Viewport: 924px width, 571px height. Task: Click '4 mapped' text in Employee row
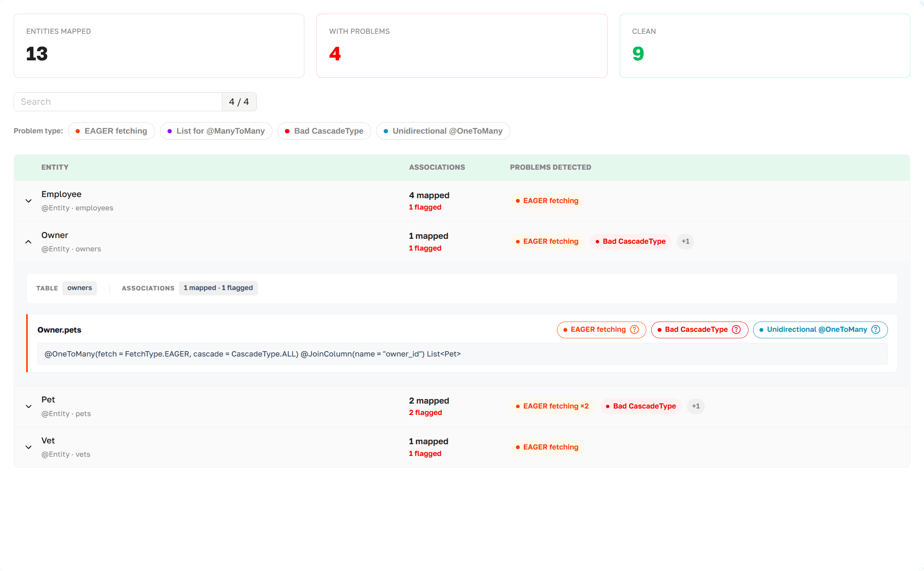[429, 196]
